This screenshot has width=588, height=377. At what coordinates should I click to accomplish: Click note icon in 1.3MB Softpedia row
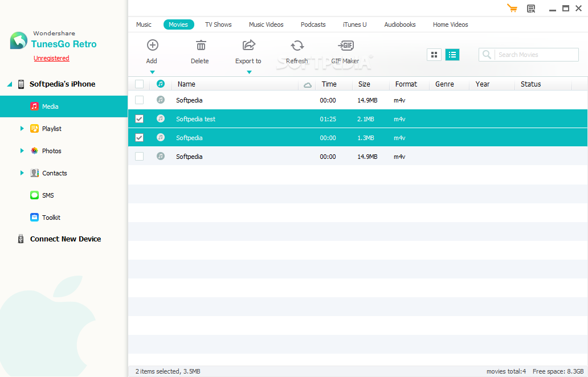(161, 137)
